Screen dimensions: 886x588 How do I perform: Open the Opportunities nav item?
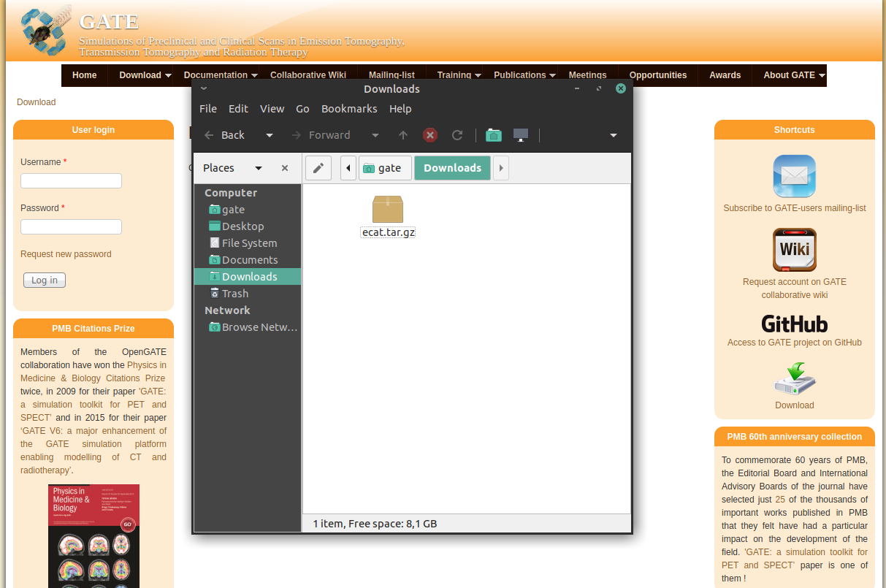tap(658, 75)
